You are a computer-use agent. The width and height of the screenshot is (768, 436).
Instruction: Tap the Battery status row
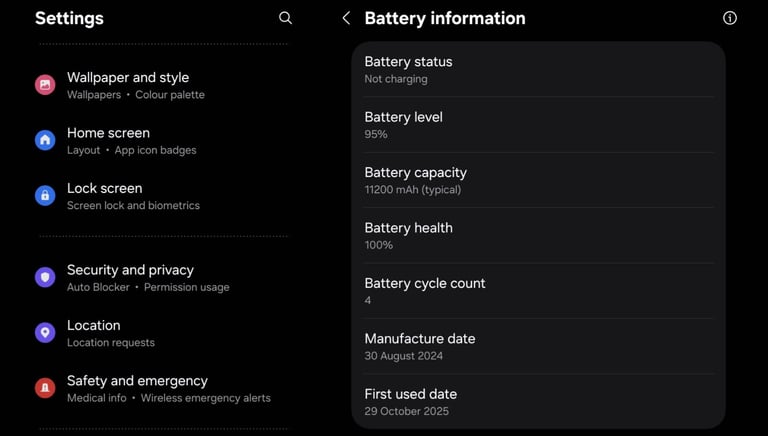(538, 69)
